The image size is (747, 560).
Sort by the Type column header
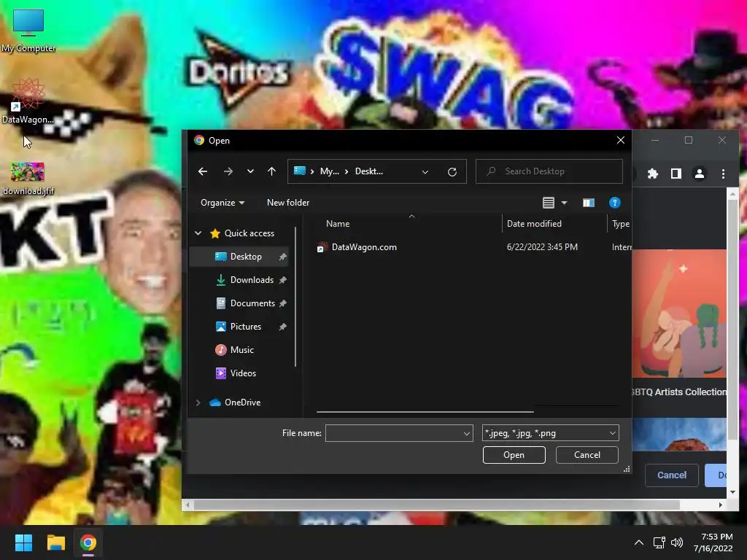pos(620,224)
